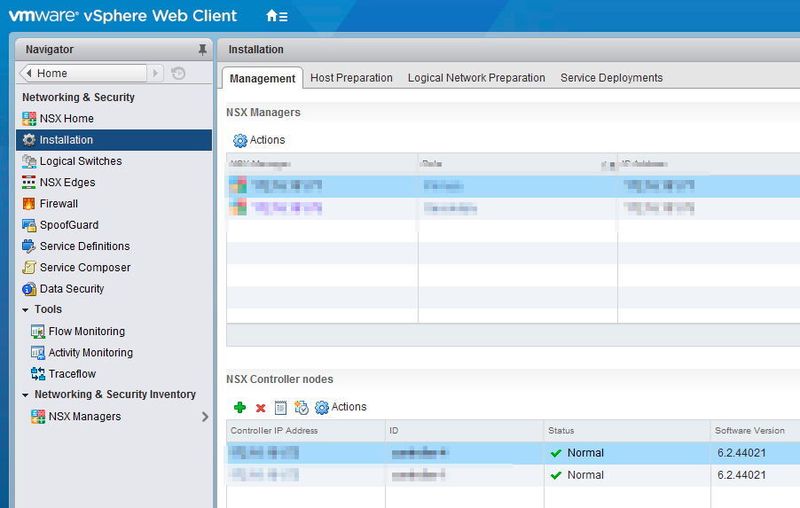This screenshot has width=800, height=508.
Task: Open NSX Home in the sidebar
Action: [x=67, y=118]
